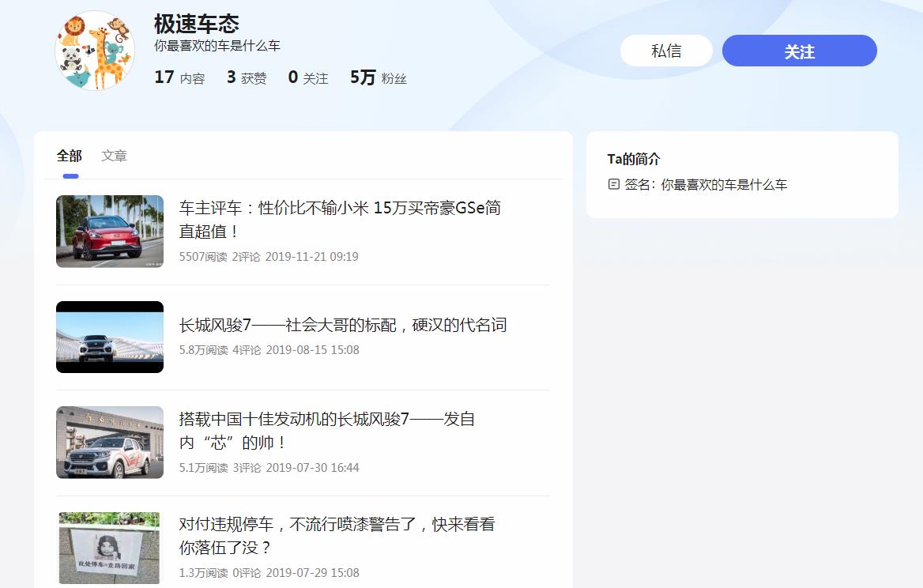Open article 对付违规停车，不流行喷漆警告了
Screen dimensions: 923x588
coord(337,536)
